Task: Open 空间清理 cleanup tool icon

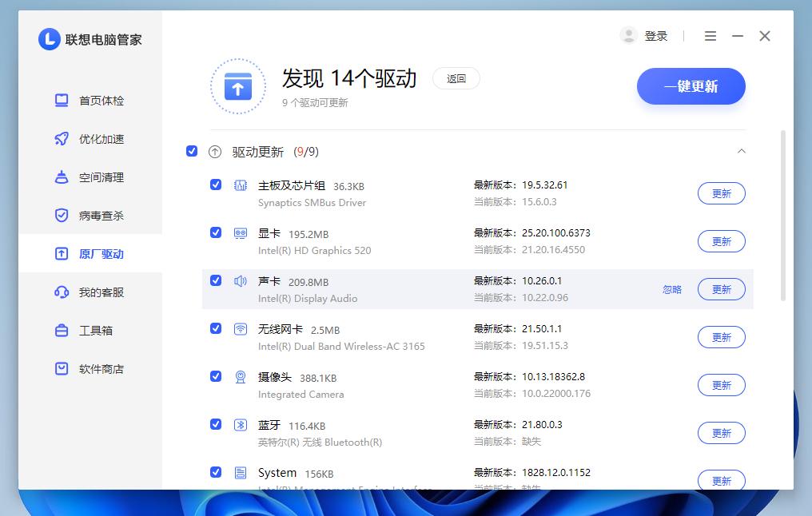Action: coord(62,177)
